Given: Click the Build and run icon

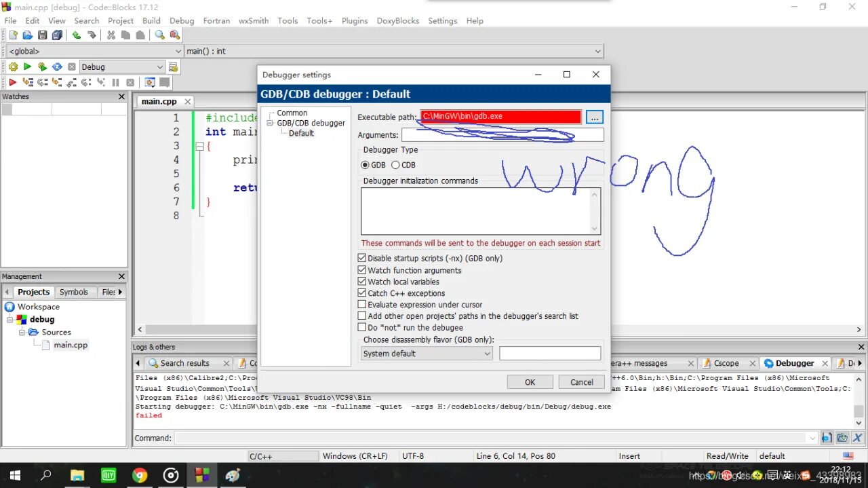Looking at the screenshot, I should (x=43, y=67).
